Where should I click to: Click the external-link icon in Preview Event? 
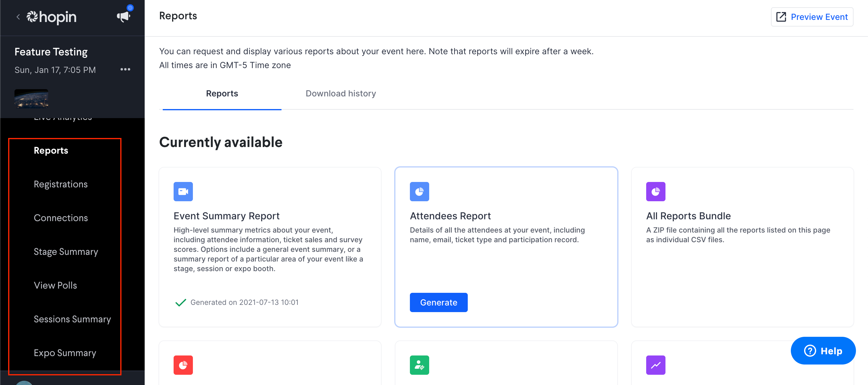coord(781,17)
